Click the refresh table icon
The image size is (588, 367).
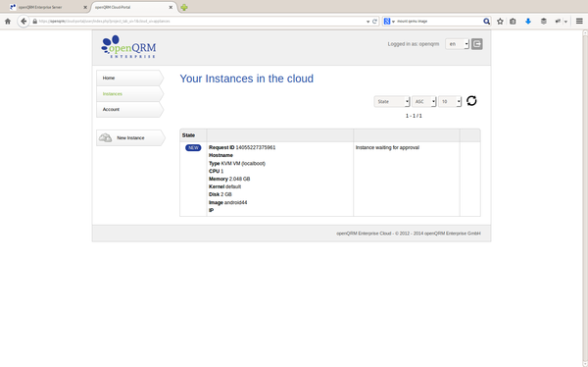471,101
